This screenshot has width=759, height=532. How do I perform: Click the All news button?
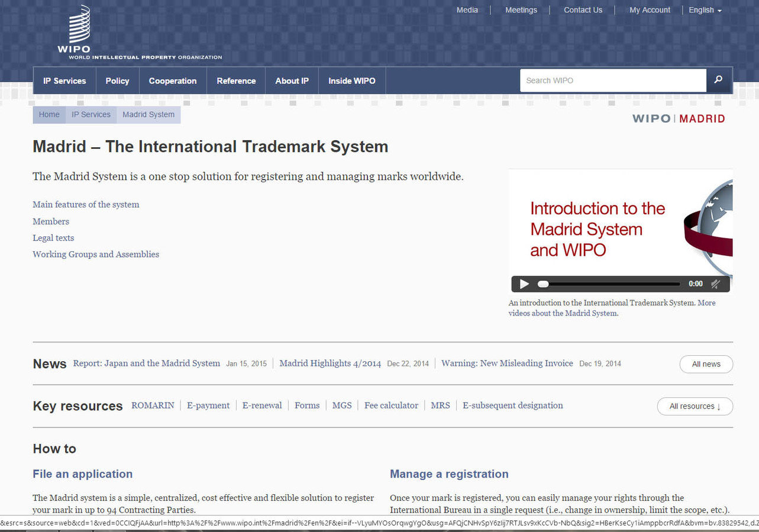click(x=706, y=364)
